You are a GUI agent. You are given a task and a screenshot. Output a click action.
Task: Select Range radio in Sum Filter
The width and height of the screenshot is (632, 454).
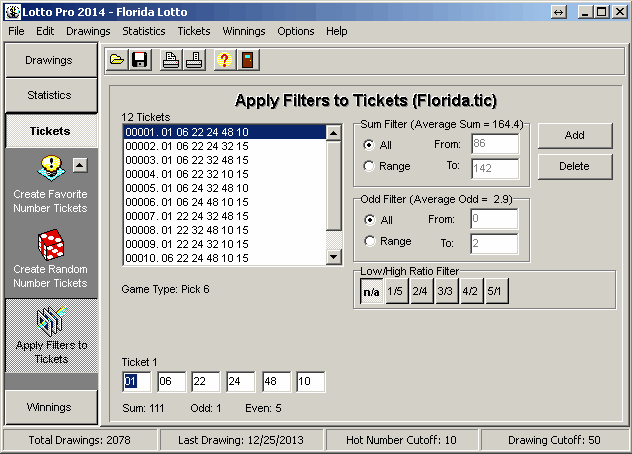tap(368, 166)
